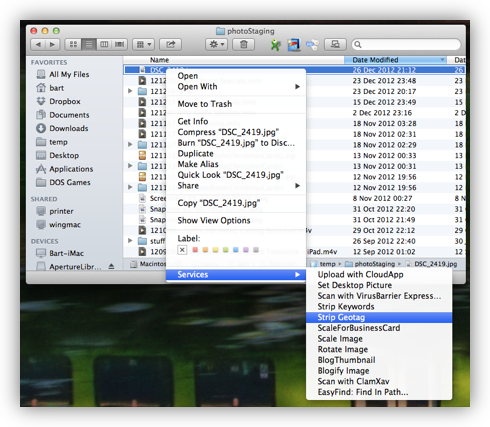Switch to Cover Flow view

tap(119, 44)
